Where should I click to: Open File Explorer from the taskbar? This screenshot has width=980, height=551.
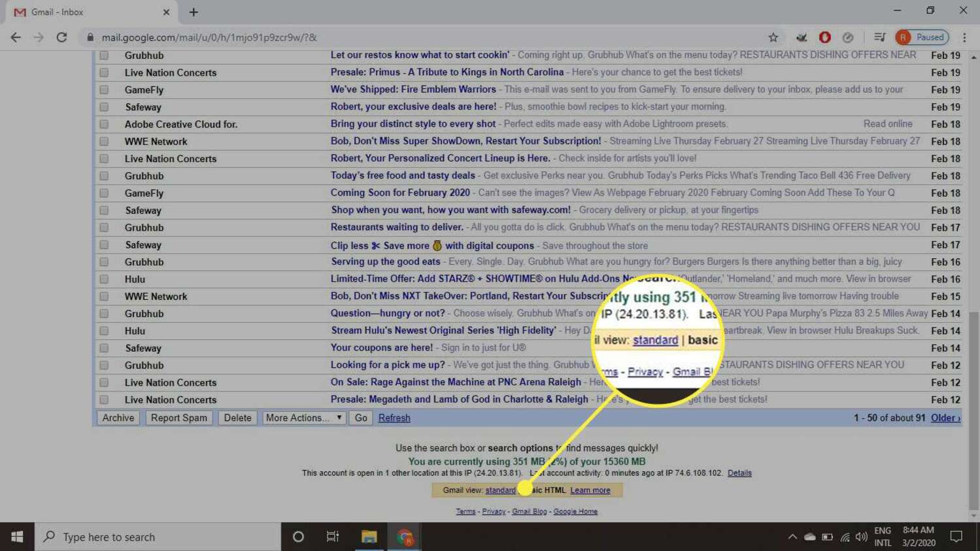point(369,537)
